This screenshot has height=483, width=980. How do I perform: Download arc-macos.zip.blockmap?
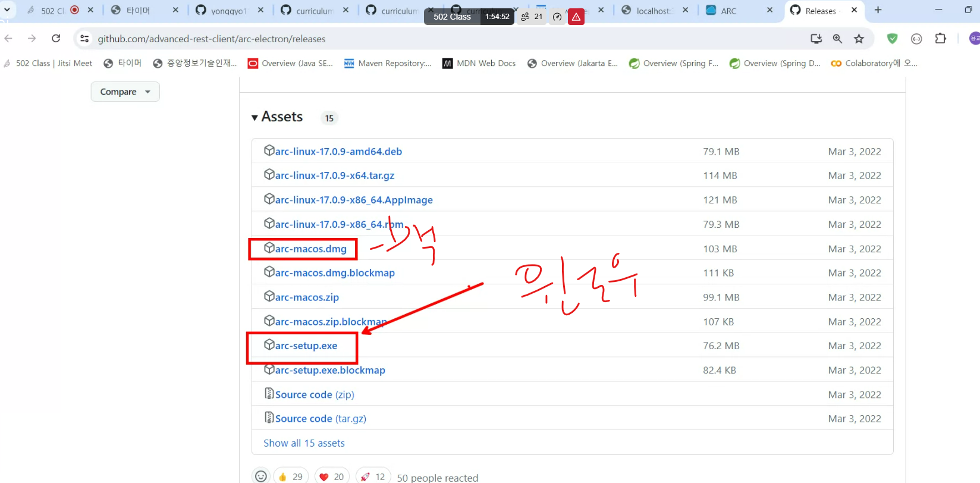click(331, 321)
